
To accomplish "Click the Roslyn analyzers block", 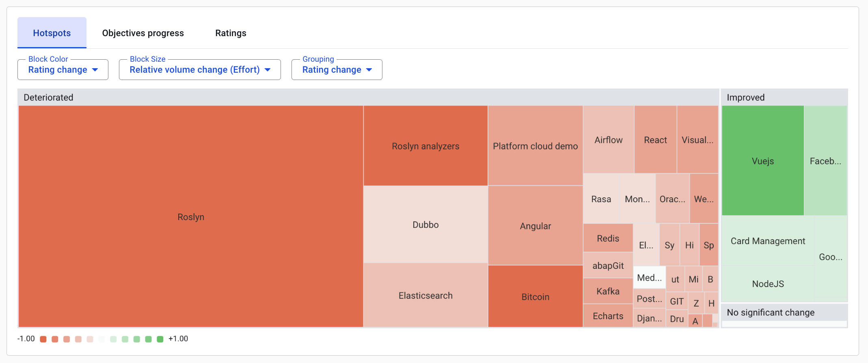I will point(425,146).
